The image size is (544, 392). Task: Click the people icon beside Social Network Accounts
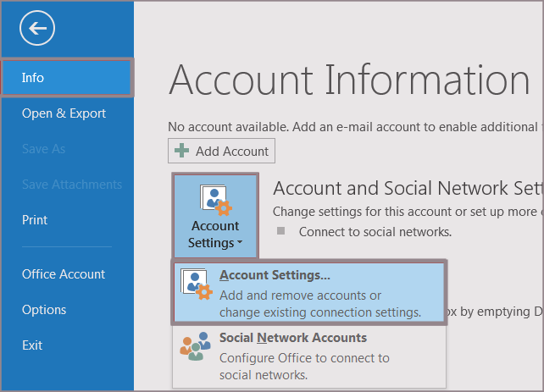[196, 347]
